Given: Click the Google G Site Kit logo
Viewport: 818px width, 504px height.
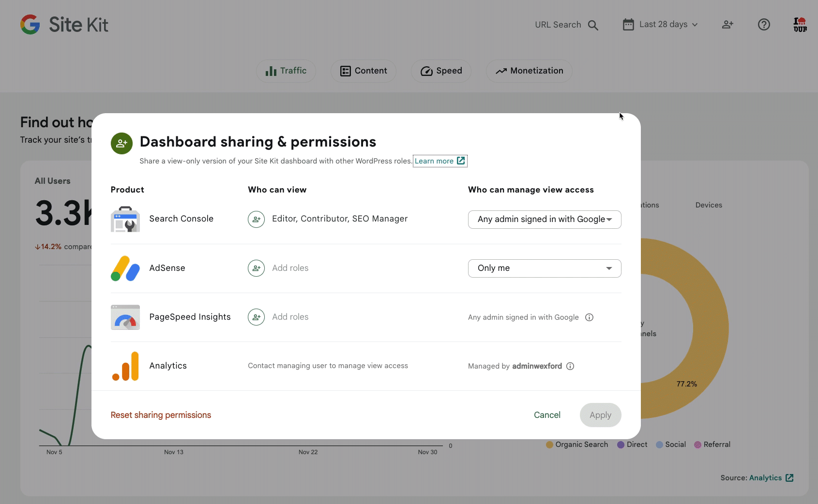Looking at the screenshot, I should click(64, 25).
